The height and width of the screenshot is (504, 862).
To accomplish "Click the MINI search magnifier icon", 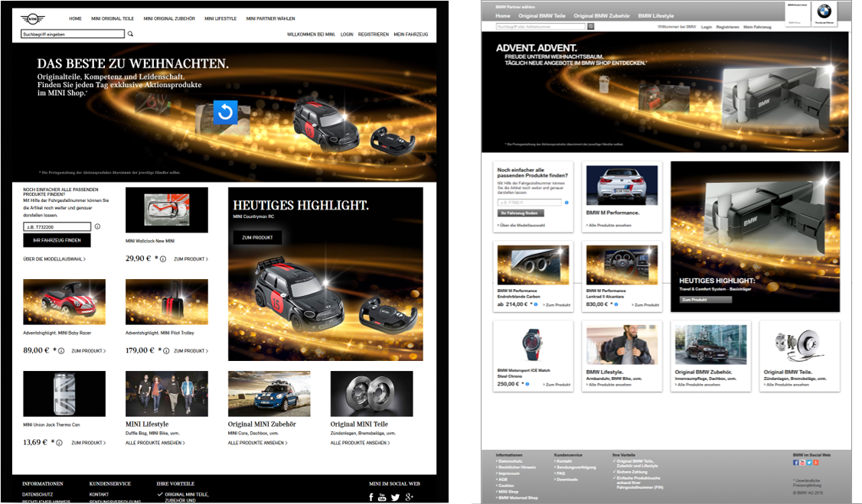I will coord(130,34).
